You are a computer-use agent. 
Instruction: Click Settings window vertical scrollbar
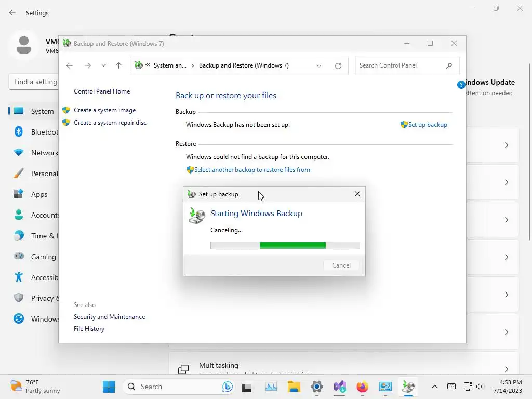click(529, 152)
